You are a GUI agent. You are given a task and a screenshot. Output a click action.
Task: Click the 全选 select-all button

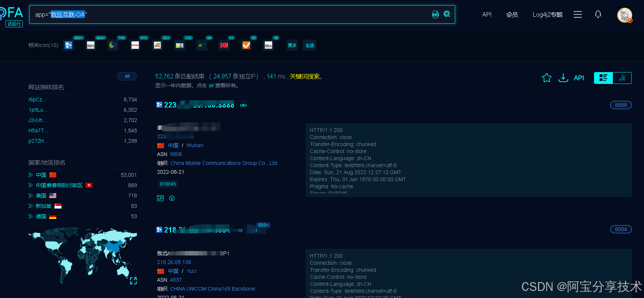(310, 45)
